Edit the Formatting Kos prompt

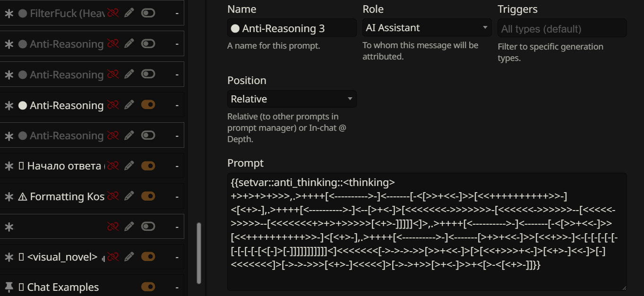(129, 196)
